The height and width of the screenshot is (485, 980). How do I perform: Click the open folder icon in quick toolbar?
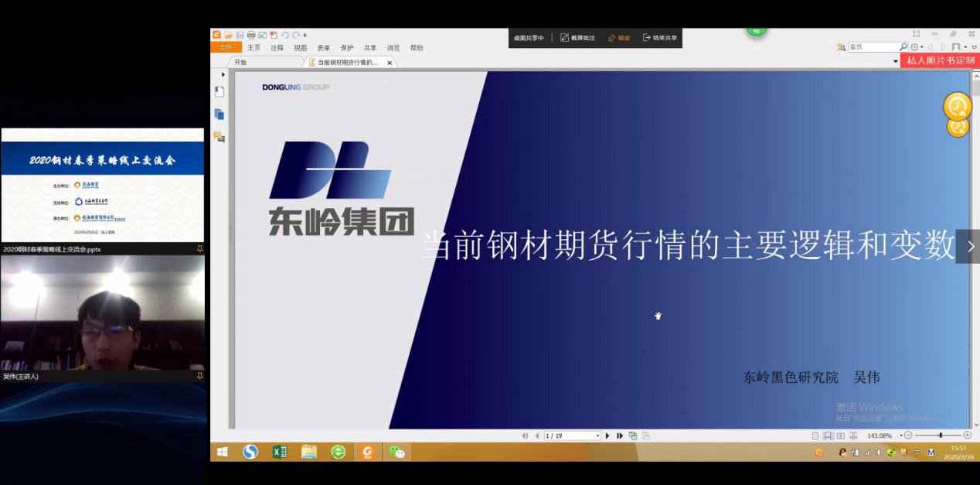pyautogui.click(x=229, y=35)
